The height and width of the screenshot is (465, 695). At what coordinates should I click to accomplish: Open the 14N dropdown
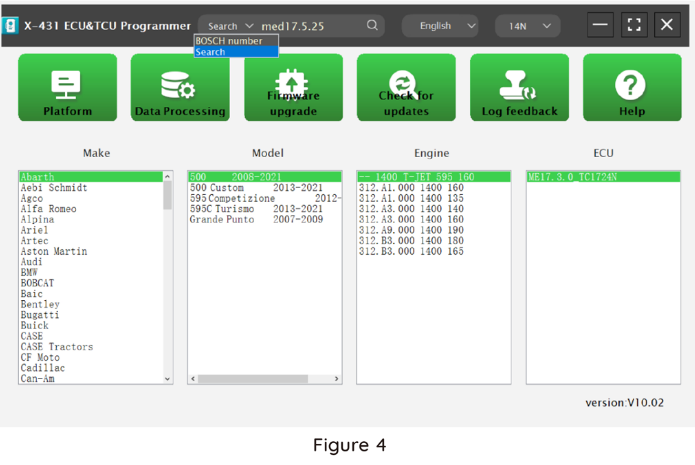coord(527,26)
